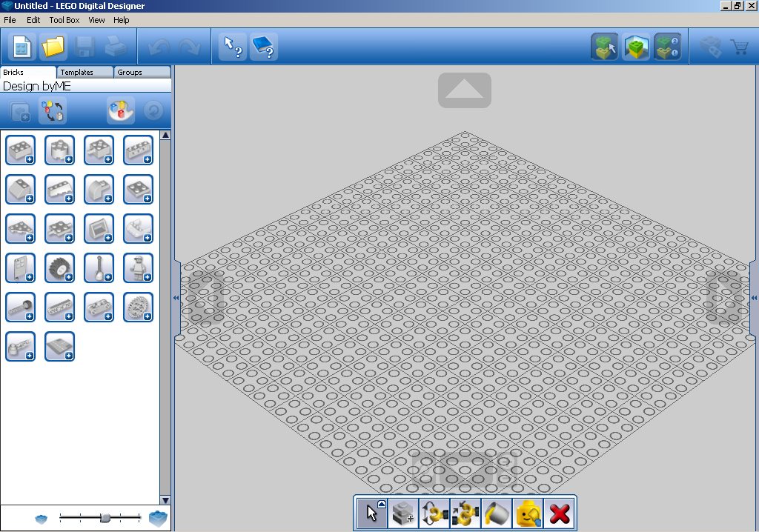Click the large brick icon size
Screen dimensions: 759x532
(158, 518)
